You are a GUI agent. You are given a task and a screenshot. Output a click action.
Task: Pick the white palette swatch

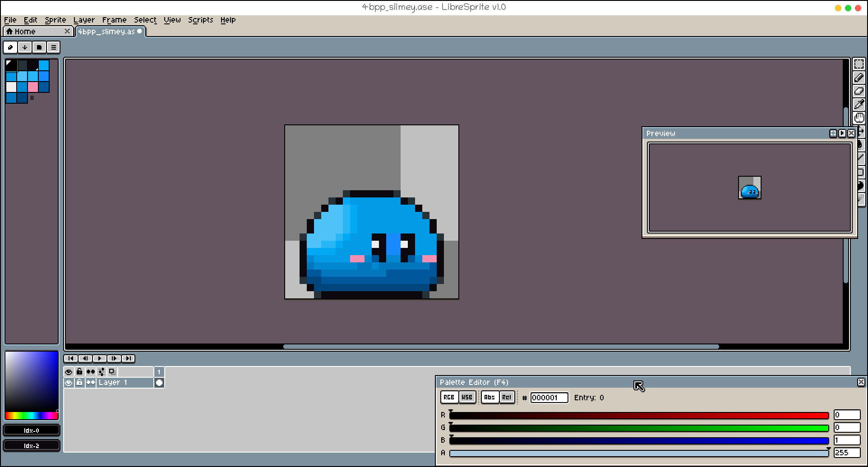11,87
